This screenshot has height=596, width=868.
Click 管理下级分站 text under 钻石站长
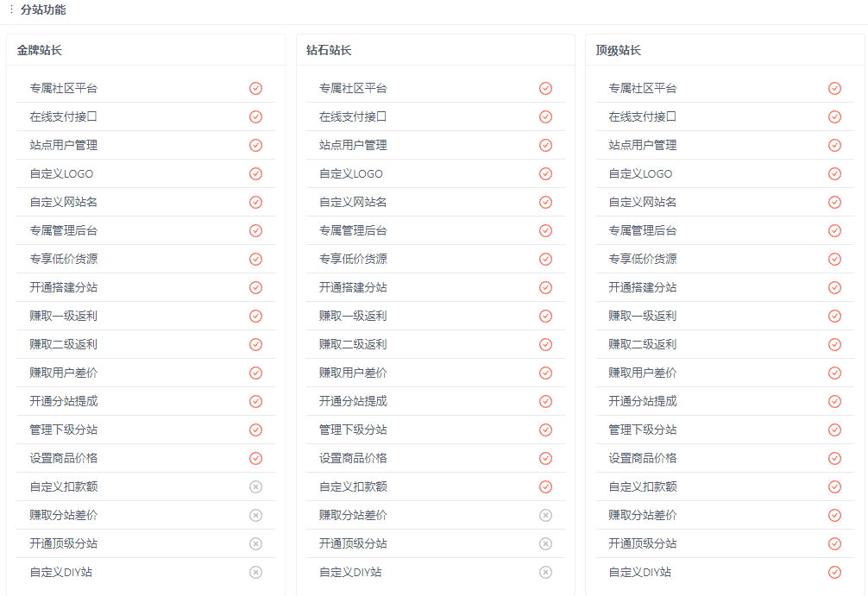click(x=353, y=430)
